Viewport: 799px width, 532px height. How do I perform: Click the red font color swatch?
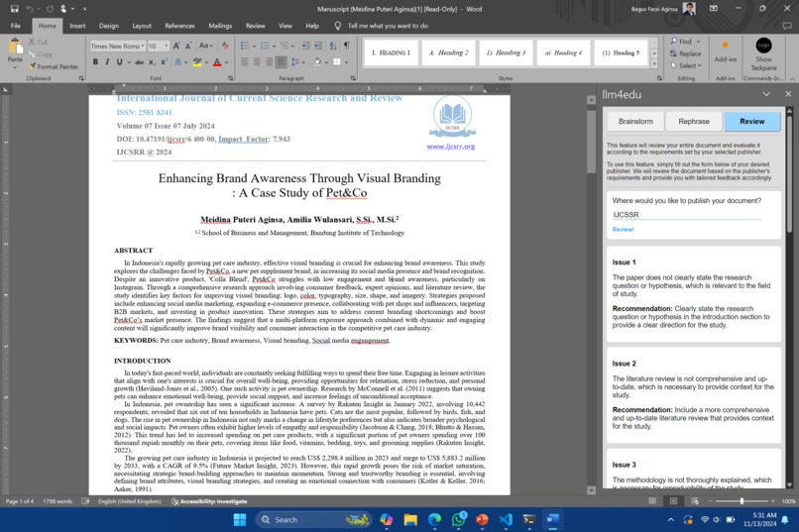point(217,62)
